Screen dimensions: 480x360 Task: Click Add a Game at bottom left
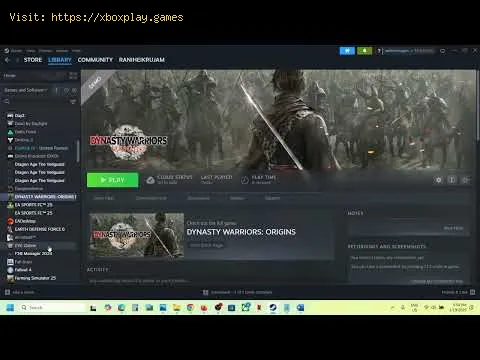point(19,292)
